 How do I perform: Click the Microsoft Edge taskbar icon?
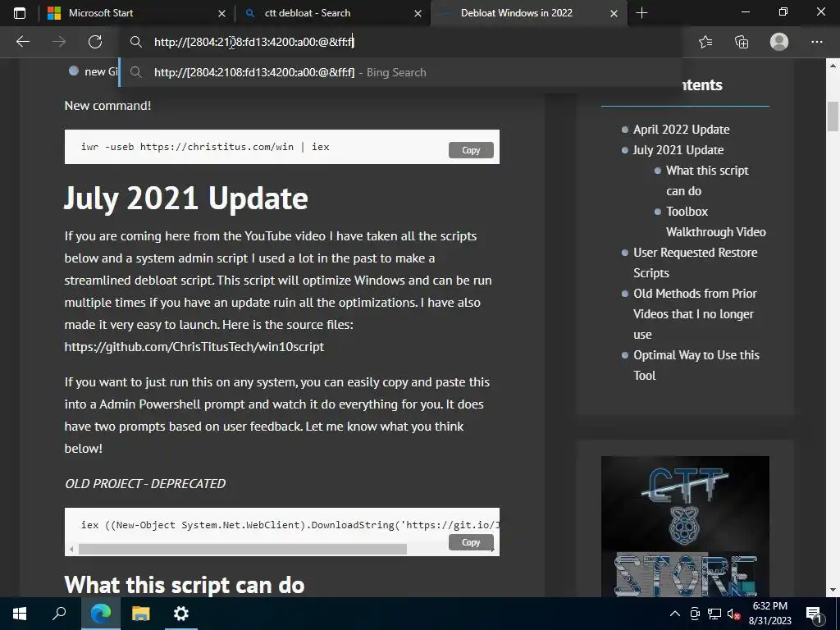[101, 614]
